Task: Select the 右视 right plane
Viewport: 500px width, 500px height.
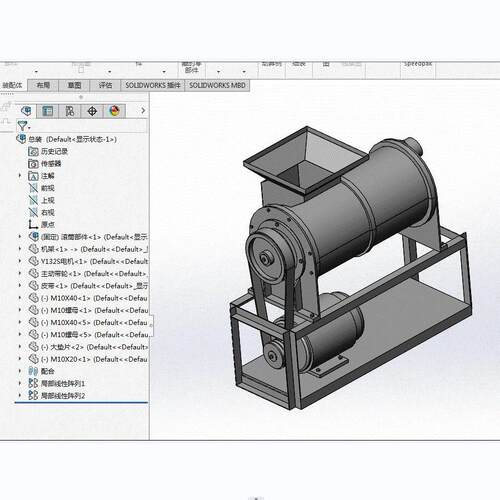Action: pos(42,212)
